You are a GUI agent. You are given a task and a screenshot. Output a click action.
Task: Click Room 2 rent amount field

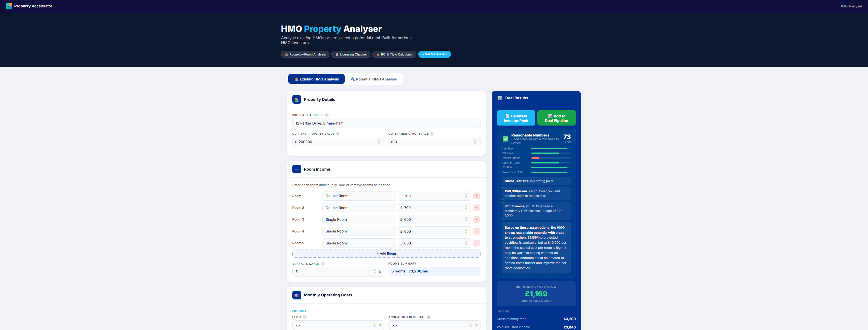tap(434, 208)
